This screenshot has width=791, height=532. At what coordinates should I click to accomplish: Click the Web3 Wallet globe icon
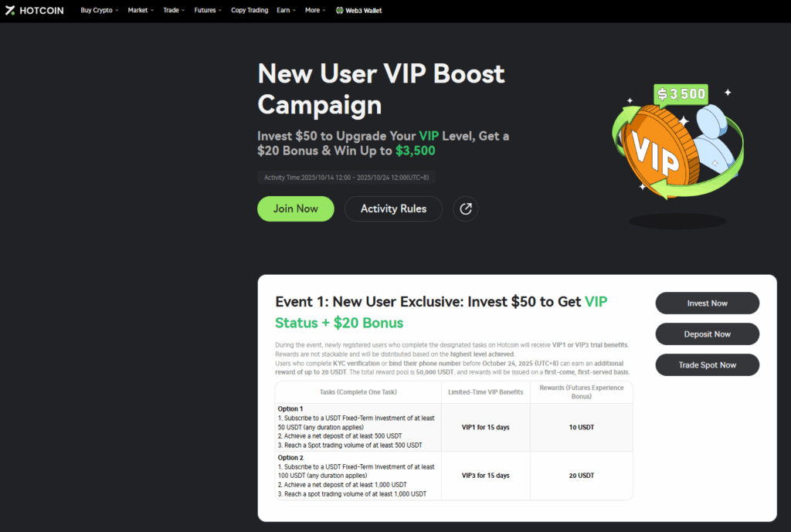[x=340, y=11]
